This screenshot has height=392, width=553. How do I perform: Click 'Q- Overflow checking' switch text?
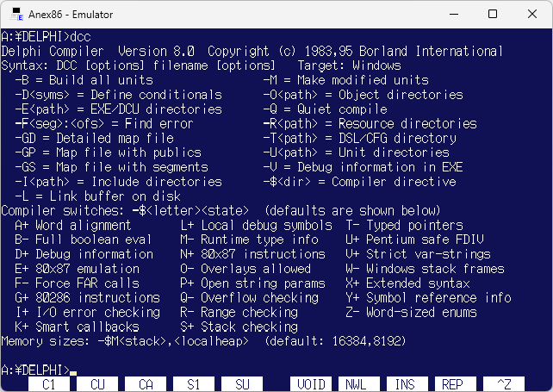click(249, 298)
